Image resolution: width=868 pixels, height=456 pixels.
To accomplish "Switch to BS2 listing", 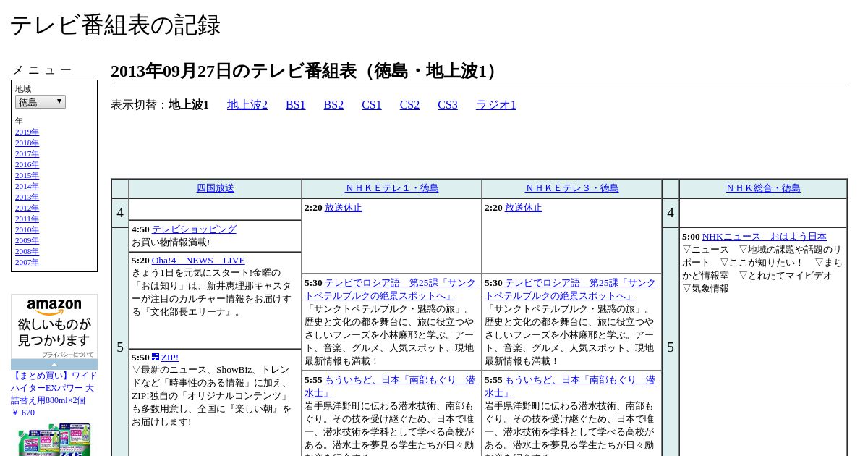I will coord(333,105).
